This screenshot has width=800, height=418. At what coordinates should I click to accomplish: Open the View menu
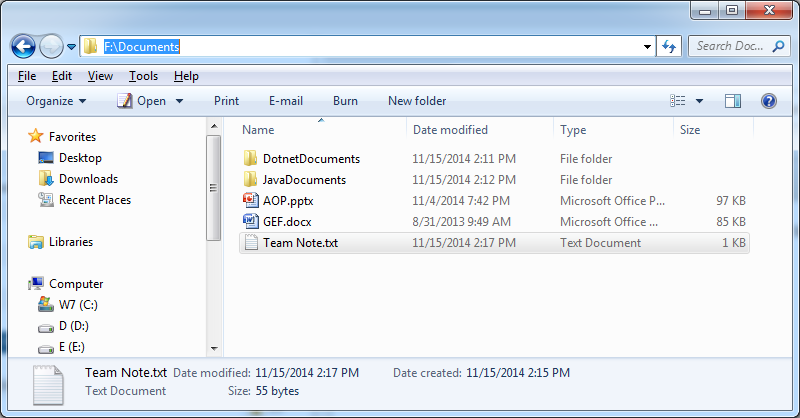[100, 76]
